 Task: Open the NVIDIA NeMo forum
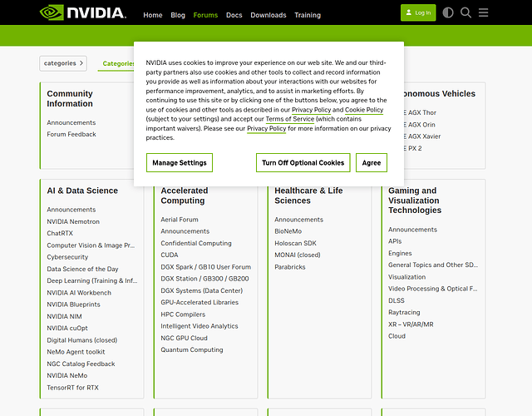(x=67, y=375)
